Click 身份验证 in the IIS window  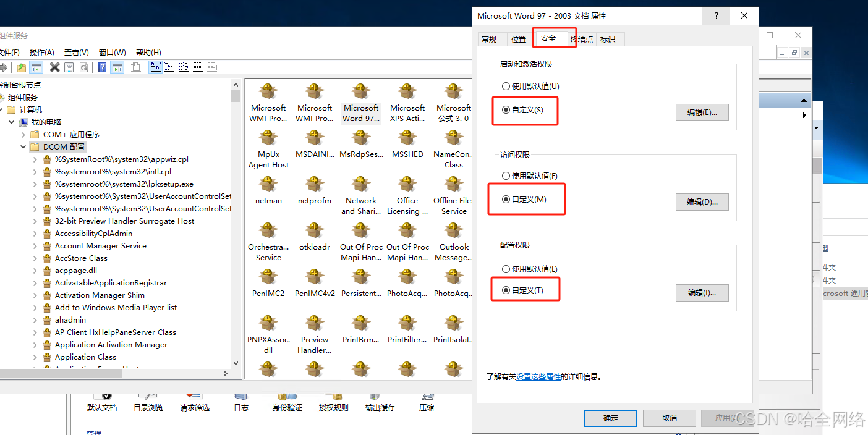(287, 402)
